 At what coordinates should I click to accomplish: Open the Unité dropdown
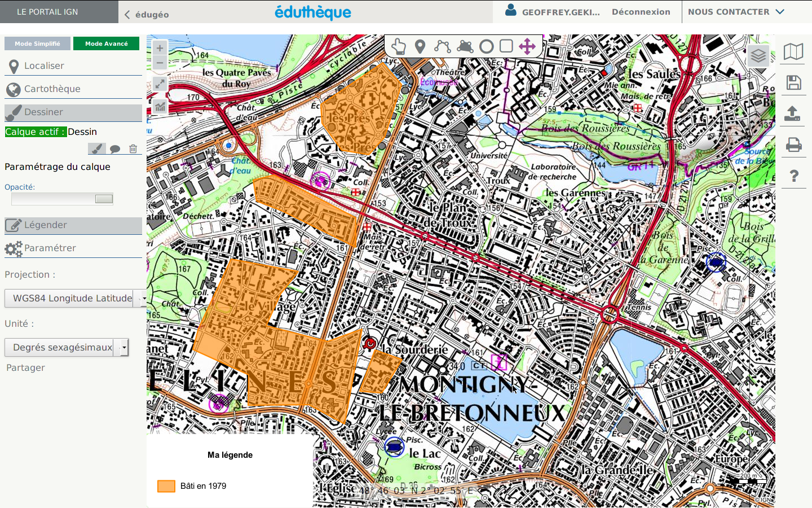[67, 347]
